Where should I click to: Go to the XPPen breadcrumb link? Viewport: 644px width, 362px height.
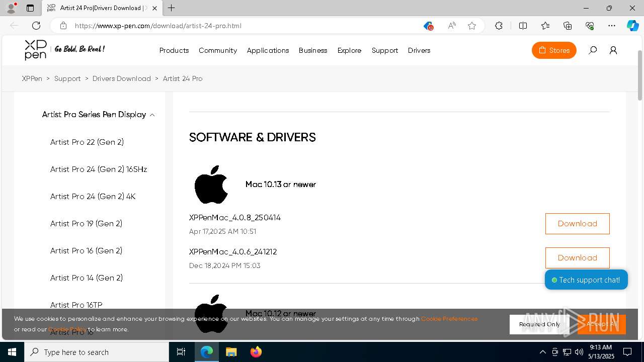pos(32,78)
